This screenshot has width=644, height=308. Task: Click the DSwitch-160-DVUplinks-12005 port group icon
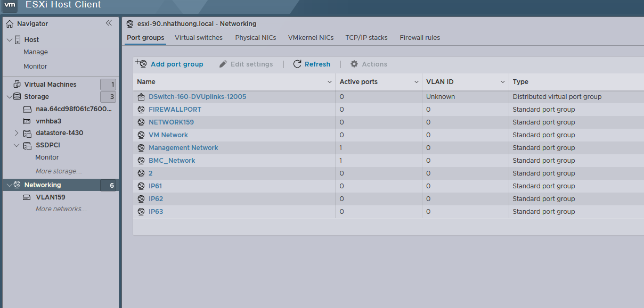(x=141, y=97)
